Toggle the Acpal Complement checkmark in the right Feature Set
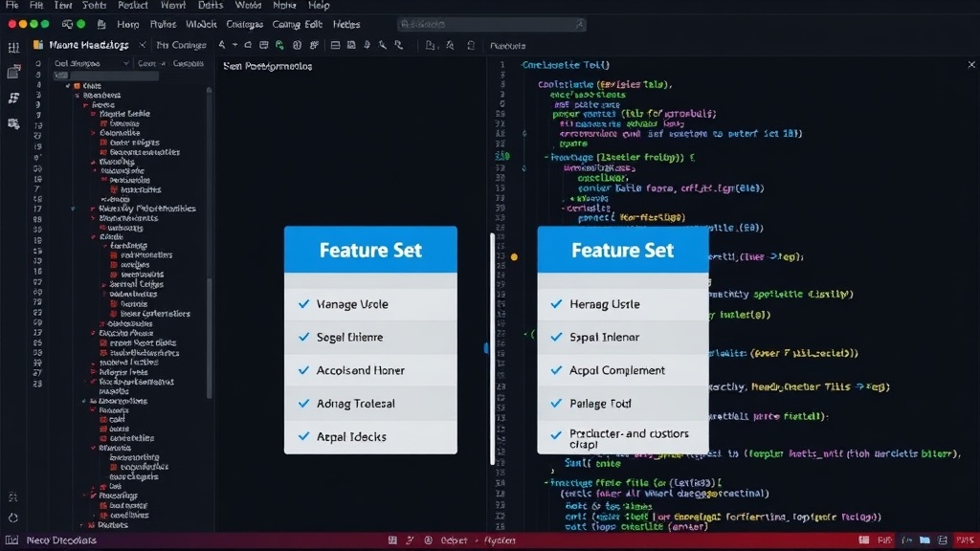Viewport: 980px width, 551px height. point(556,370)
